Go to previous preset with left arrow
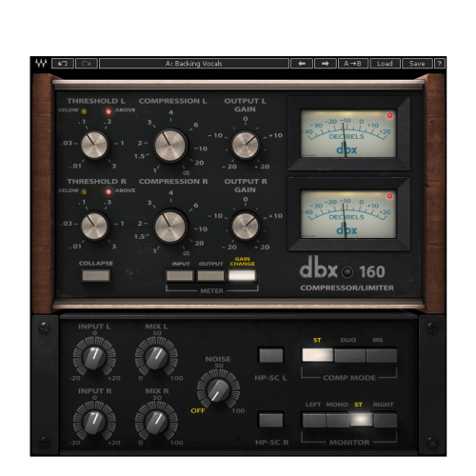476x476 pixels. click(302, 64)
